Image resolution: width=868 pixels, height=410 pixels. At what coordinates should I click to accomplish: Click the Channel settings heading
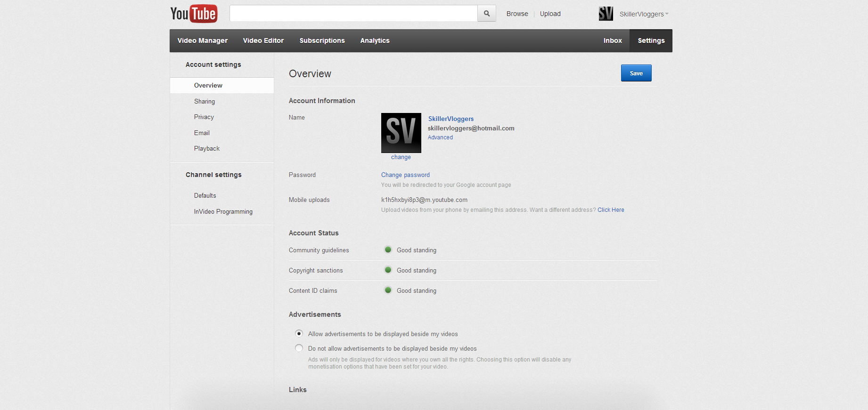coord(213,175)
